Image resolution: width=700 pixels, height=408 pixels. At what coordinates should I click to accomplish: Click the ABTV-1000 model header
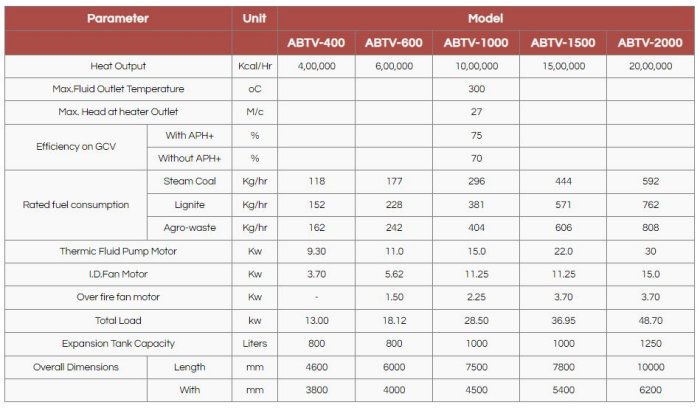pos(476,43)
